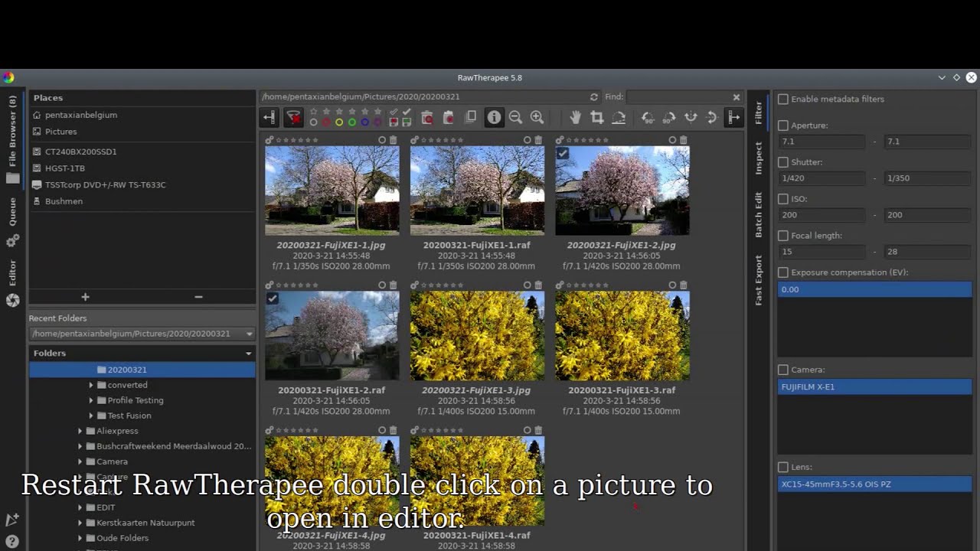Show images not in trash
The image size is (980, 551).
(x=449, y=117)
